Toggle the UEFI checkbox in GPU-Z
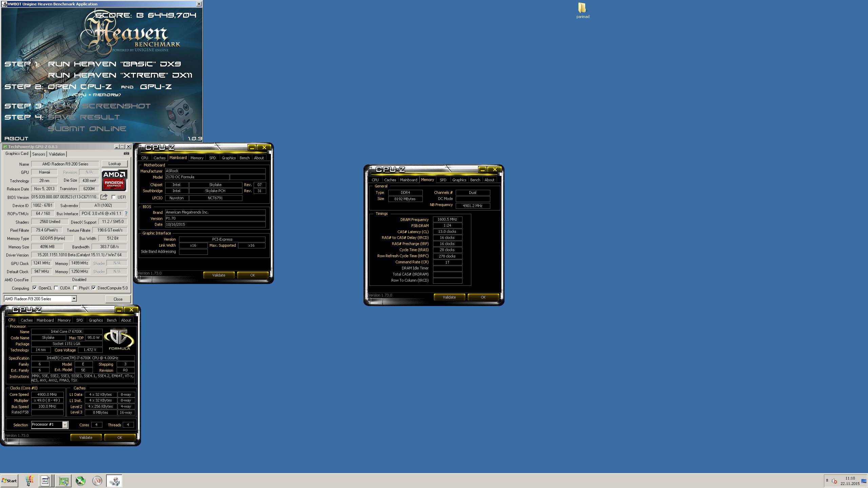The image size is (868, 488). [x=114, y=197]
